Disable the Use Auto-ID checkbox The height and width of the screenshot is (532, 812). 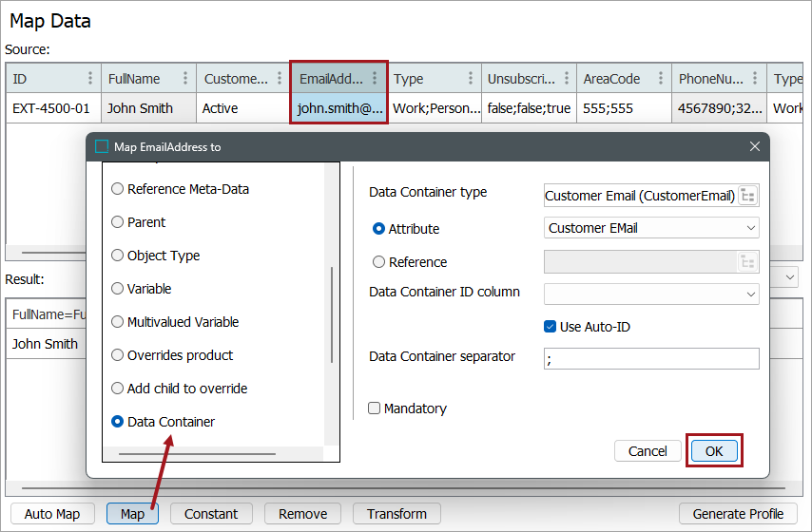tap(550, 327)
